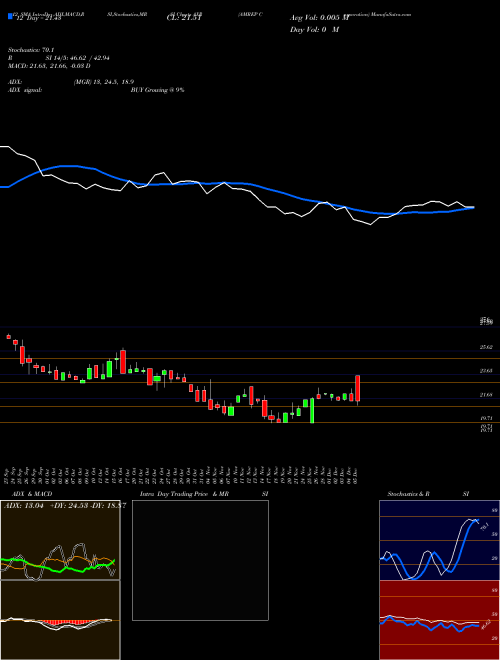Click the 'ADX: 13.04' readout in ADX panel

pos(25,505)
